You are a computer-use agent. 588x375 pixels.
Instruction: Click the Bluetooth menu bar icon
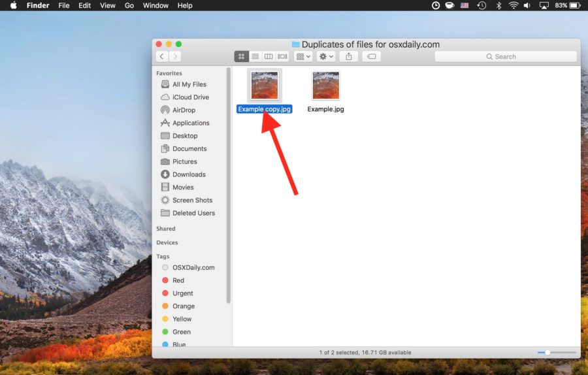tap(498, 5)
